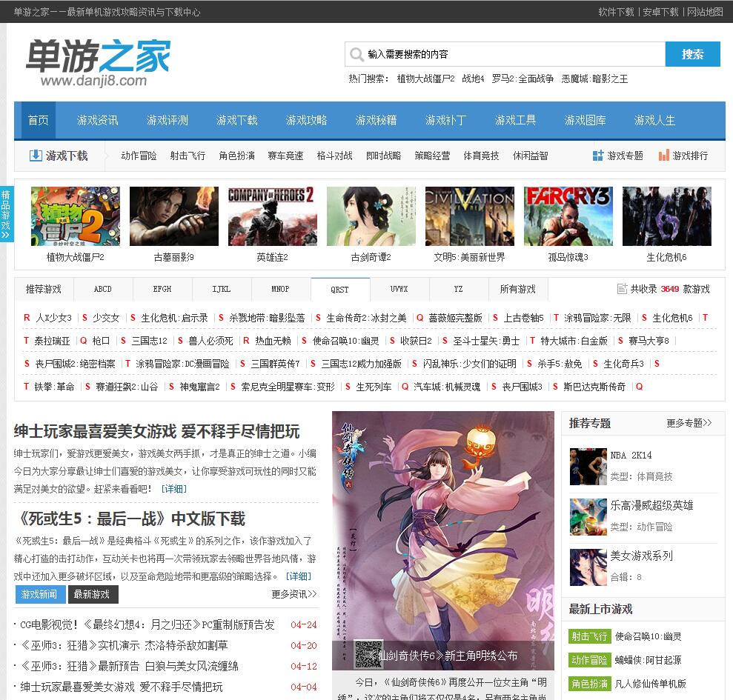This screenshot has width=733, height=700.
Task: Click the document icon beside 共收录
Action: tap(623, 289)
